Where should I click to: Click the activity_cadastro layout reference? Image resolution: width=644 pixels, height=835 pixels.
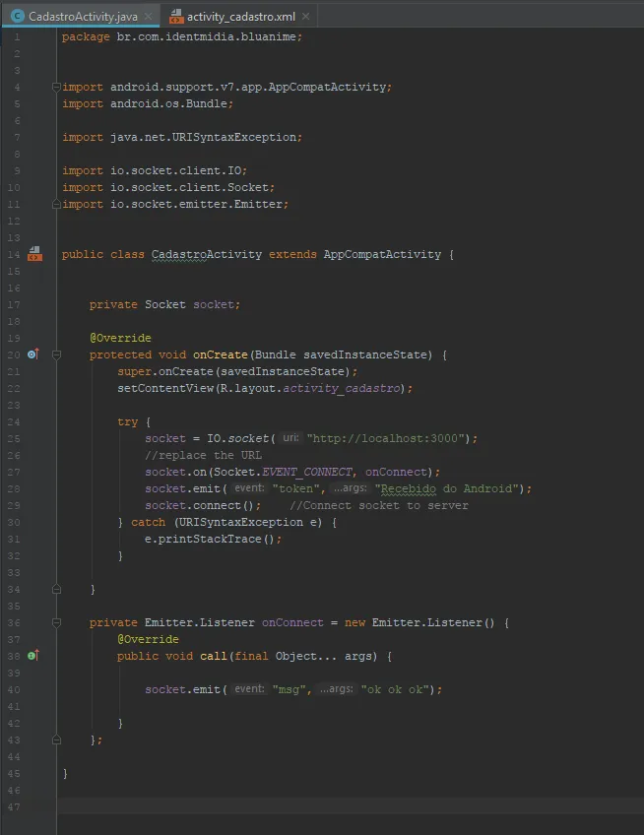pos(342,388)
